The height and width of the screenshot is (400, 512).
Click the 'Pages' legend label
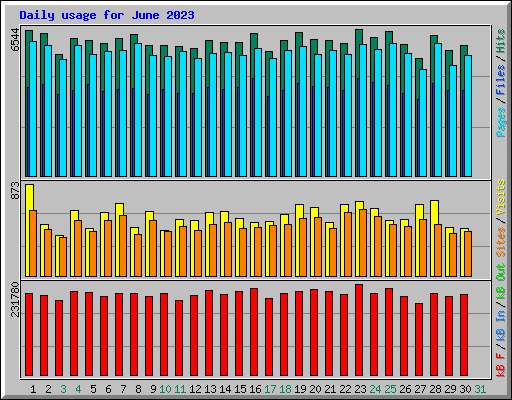pos(501,122)
